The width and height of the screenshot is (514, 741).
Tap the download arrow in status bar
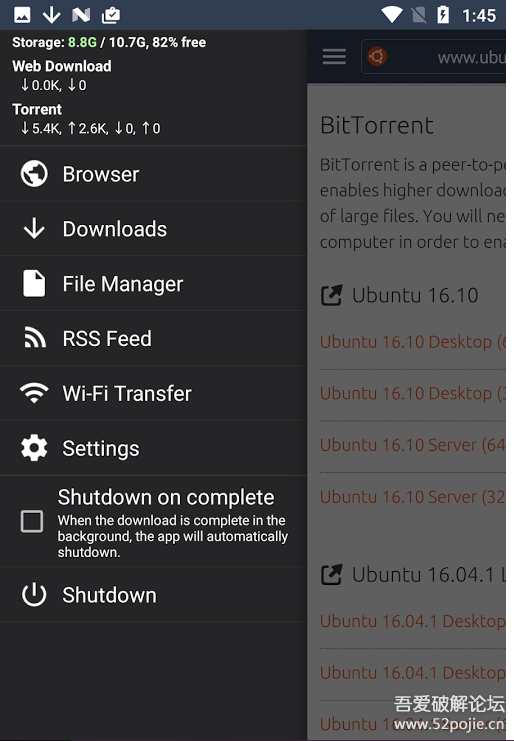51,15
